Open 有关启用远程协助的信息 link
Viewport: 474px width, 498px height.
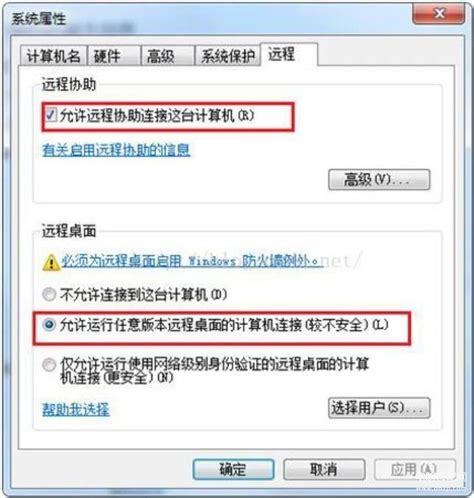click(116, 150)
